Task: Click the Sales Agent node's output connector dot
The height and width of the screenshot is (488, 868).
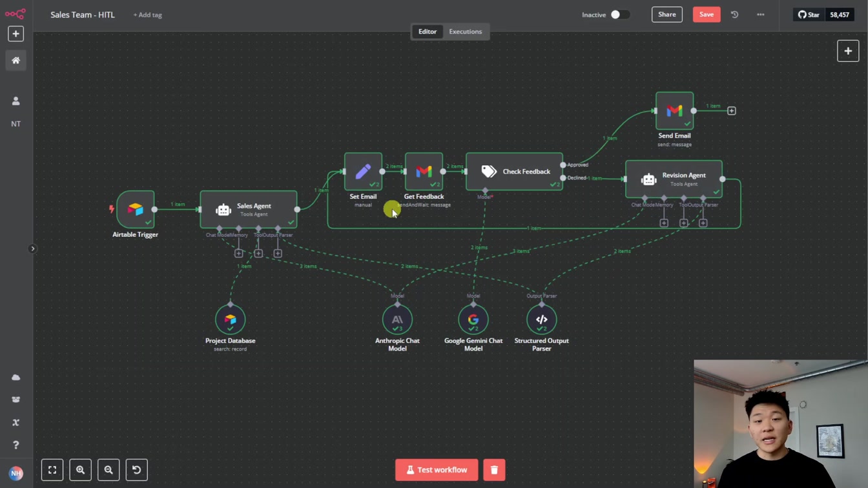Action: coord(297,209)
